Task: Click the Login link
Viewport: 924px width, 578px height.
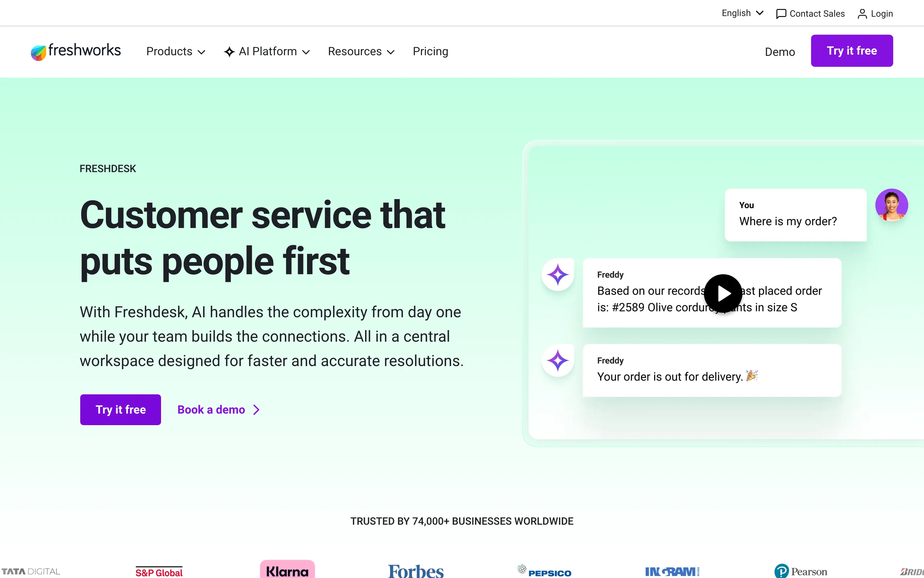Action: [875, 14]
